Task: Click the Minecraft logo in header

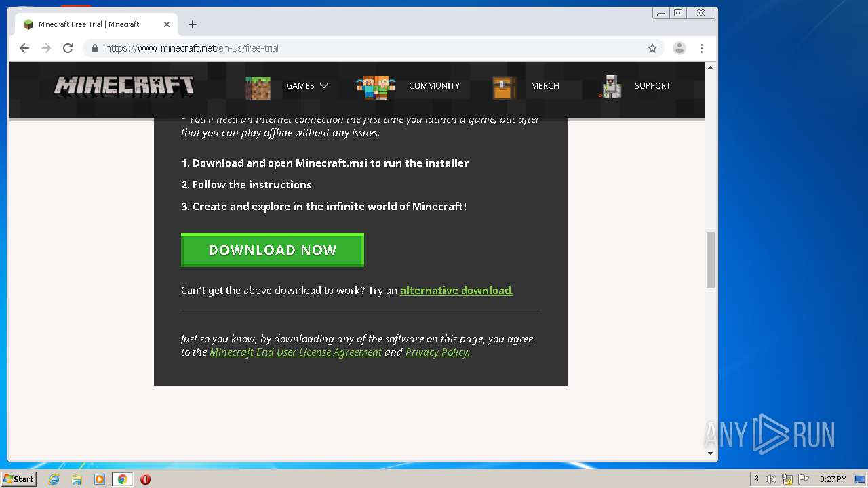Action: coord(124,86)
